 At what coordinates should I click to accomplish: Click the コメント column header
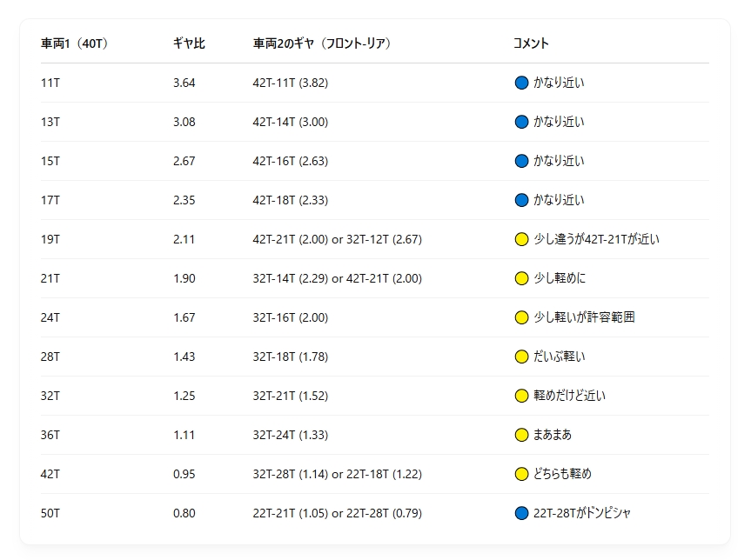(531, 43)
